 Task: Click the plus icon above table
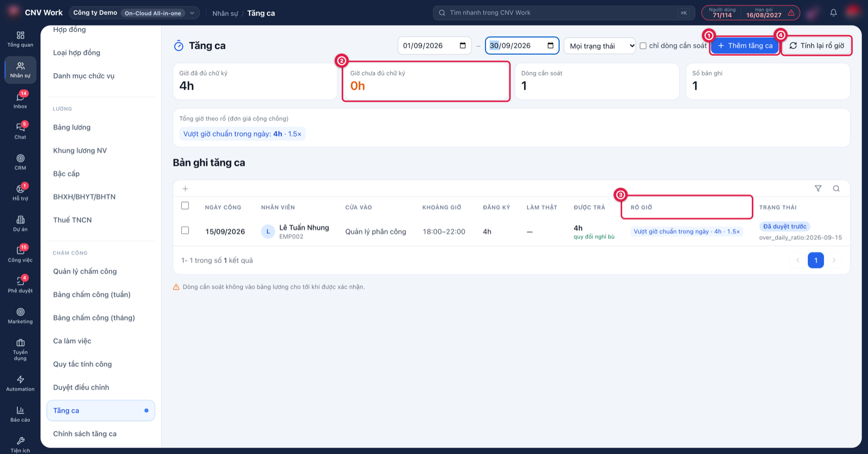185,189
